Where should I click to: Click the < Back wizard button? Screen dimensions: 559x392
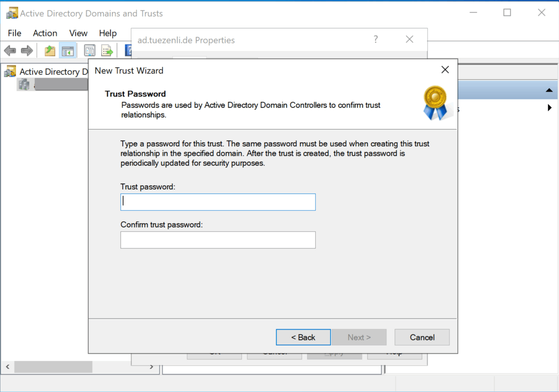coord(303,337)
